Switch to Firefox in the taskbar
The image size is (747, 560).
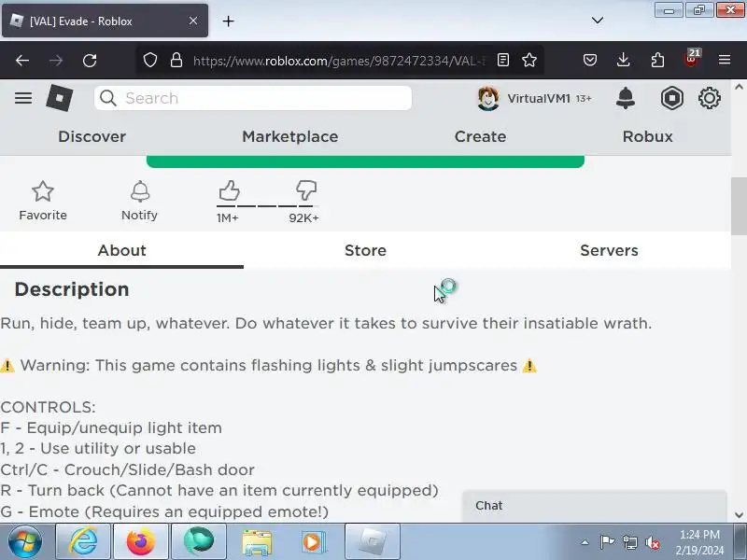click(141, 541)
